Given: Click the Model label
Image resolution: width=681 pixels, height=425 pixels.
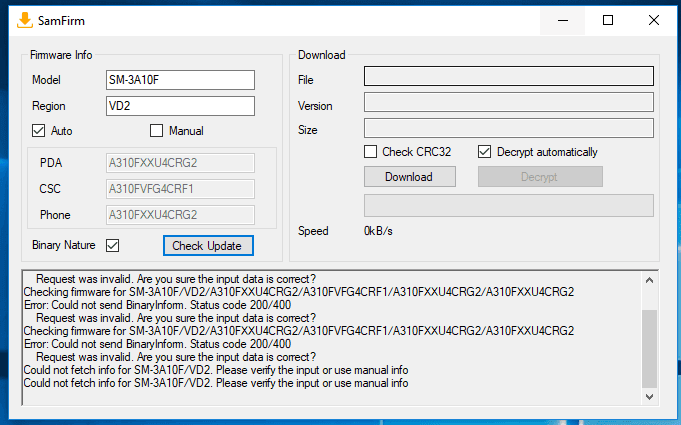Looking at the screenshot, I should coord(46,80).
